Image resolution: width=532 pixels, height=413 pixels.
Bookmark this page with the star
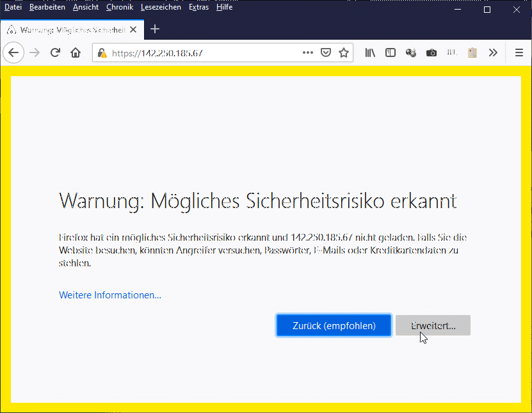pyautogui.click(x=344, y=53)
